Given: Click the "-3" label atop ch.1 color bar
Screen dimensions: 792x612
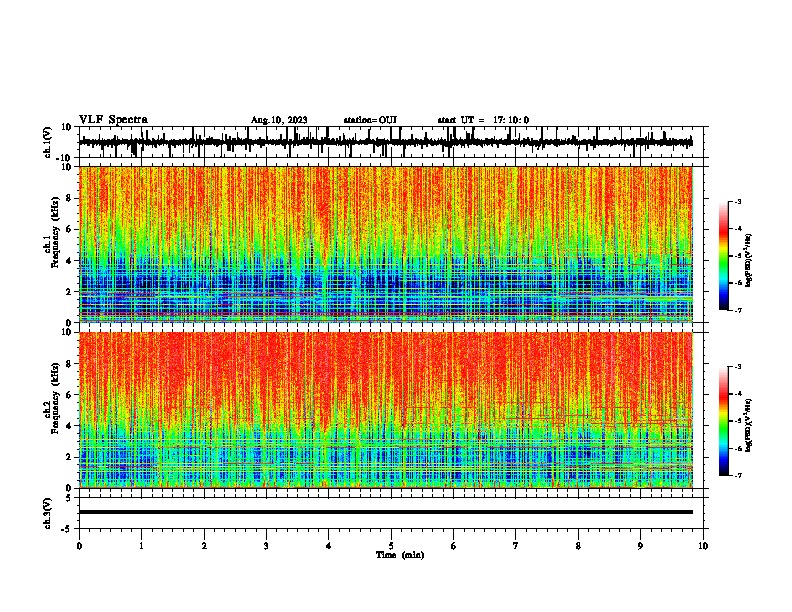Looking at the screenshot, I should click(737, 201).
